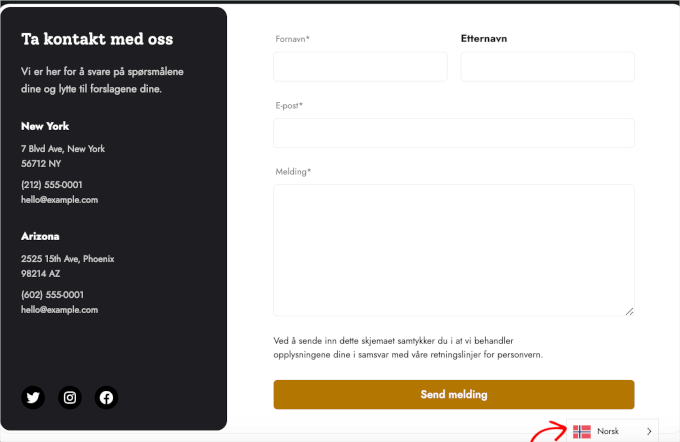
Task: Open the Twitter social media icon
Action: click(33, 397)
